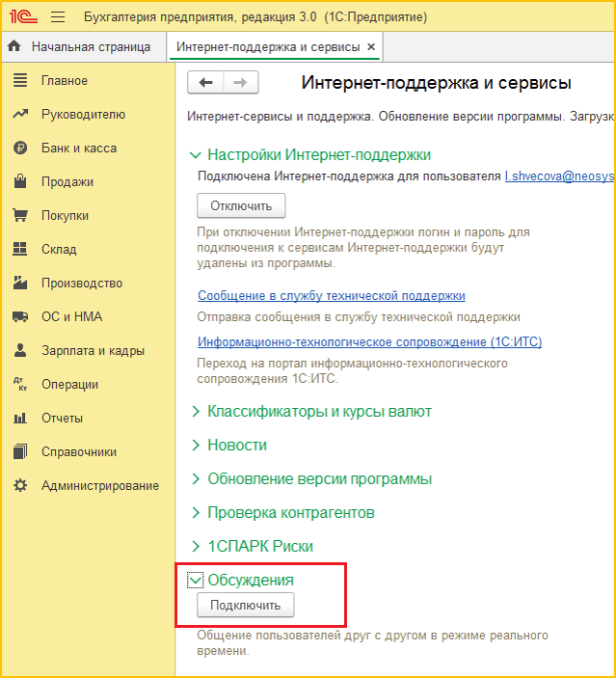Click the Руководителю chart icon
The width and height of the screenshot is (616, 678).
coord(20,114)
